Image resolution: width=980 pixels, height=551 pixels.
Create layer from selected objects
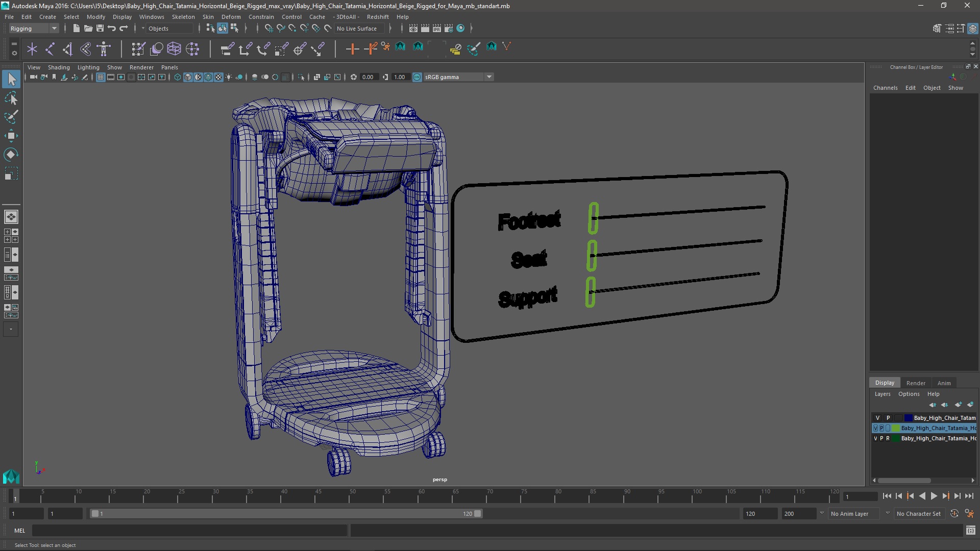click(x=970, y=405)
